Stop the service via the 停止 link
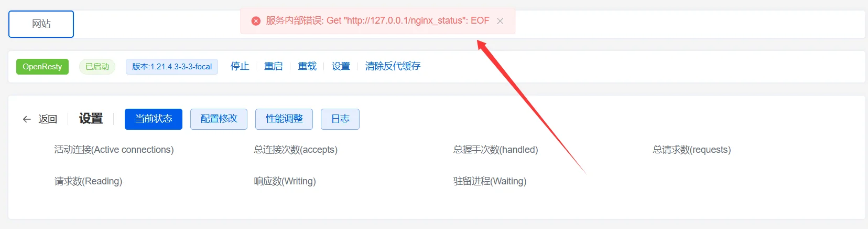The image size is (868, 229). pyautogui.click(x=240, y=66)
